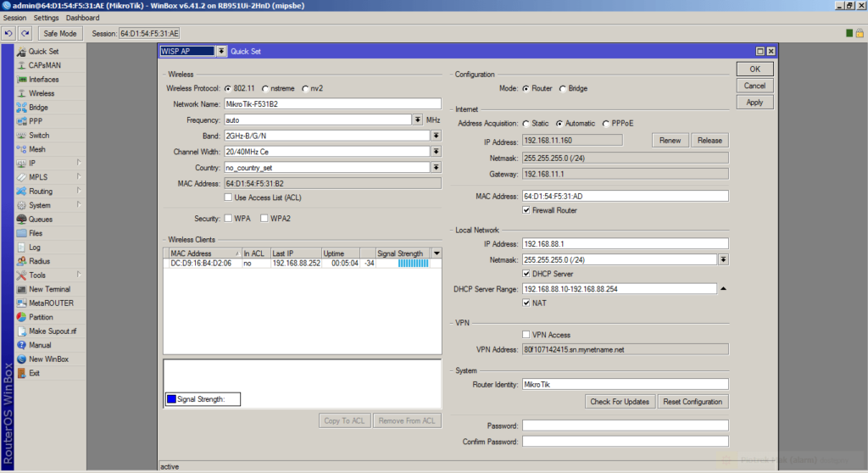Click the blue Signal Strength legend swatch
This screenshot has height=473, width=868.
coord(171,399)
